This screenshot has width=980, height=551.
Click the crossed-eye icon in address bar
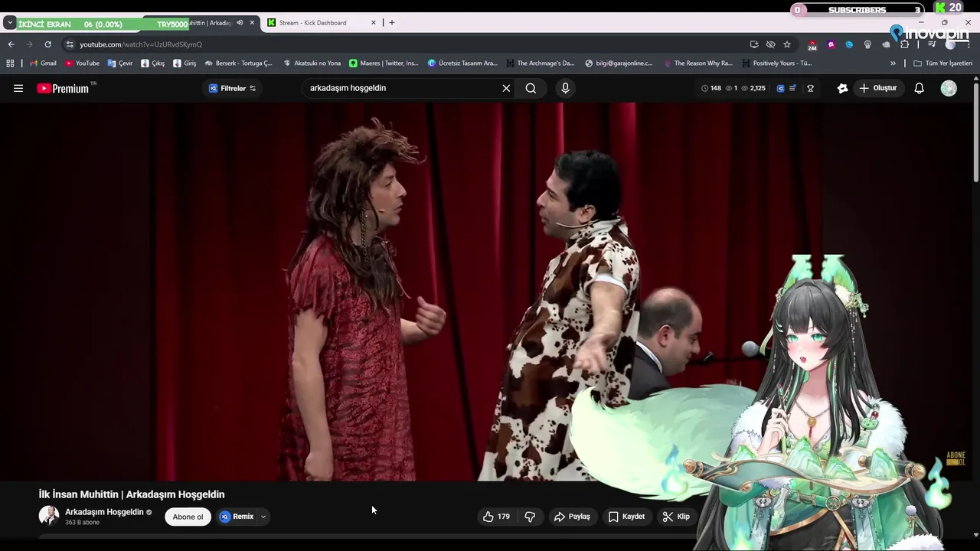(x=771, y=44)
